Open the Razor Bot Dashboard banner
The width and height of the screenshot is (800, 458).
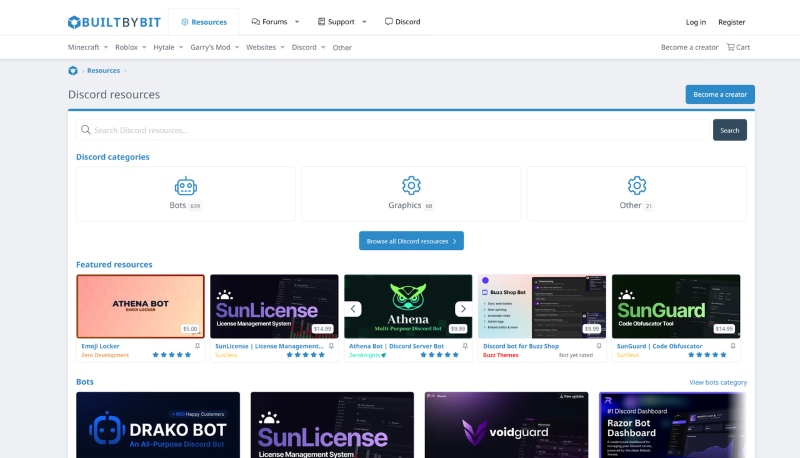click(672, 425)
